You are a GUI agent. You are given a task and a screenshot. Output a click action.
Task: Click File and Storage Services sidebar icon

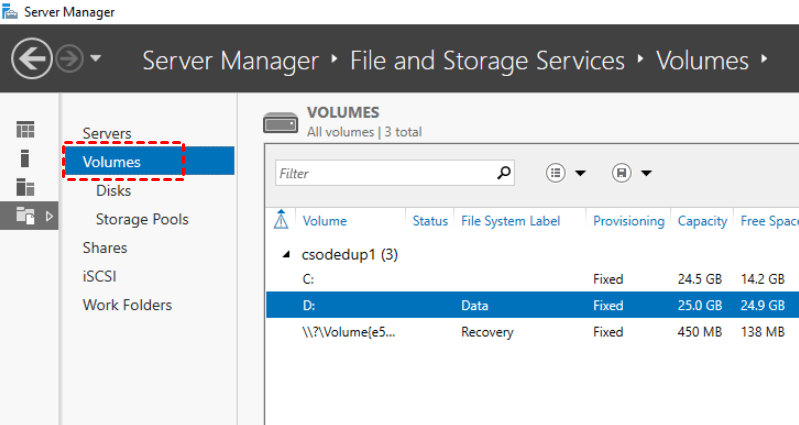pyautogui.click(x=27, y=215)
